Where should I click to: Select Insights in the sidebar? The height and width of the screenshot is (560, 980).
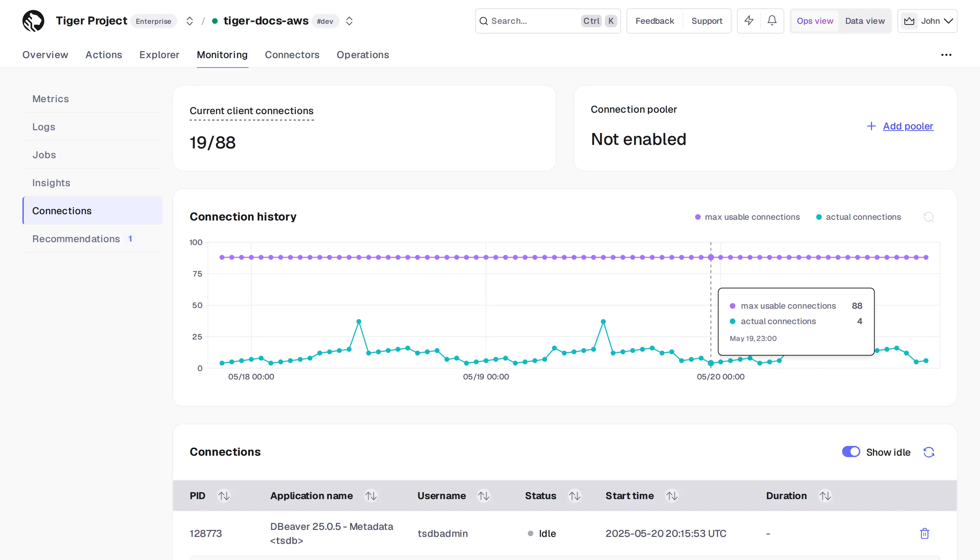click(x=93, y=183)
